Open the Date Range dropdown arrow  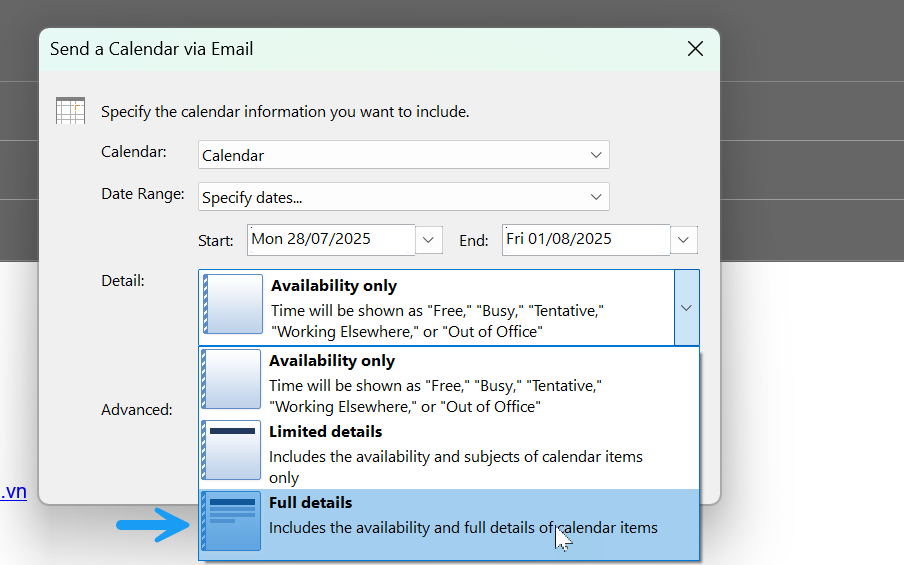596,197
